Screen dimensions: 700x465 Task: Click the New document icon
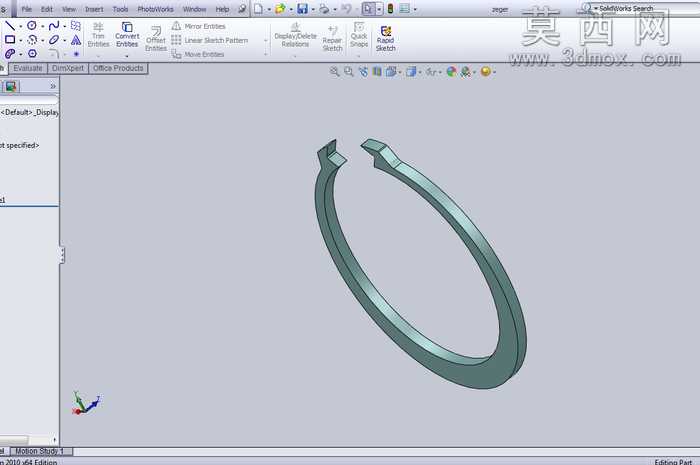pyautogui.click(x=258, y=8)
